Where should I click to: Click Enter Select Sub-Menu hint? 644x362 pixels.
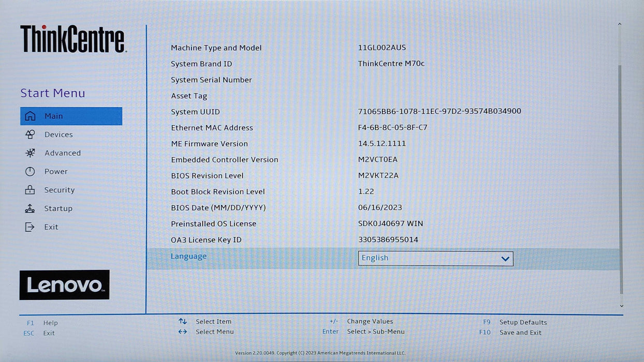[363, 331]
